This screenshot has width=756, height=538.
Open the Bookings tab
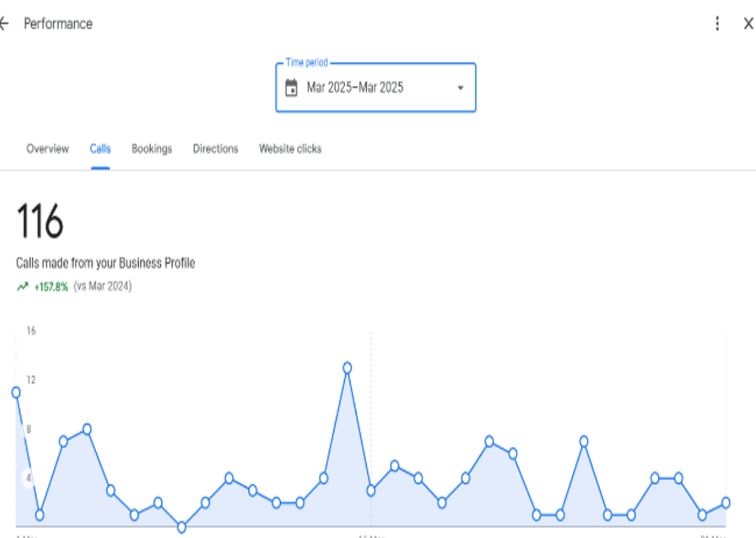pyautogui.click(x=152, y=149)
